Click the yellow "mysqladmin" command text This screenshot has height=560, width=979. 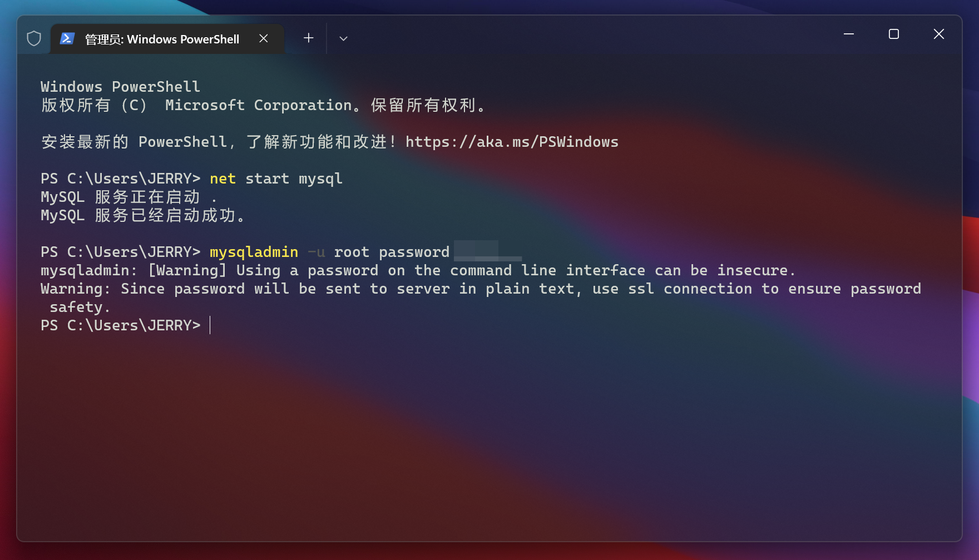pyautogui.click(x=254, y=252)
